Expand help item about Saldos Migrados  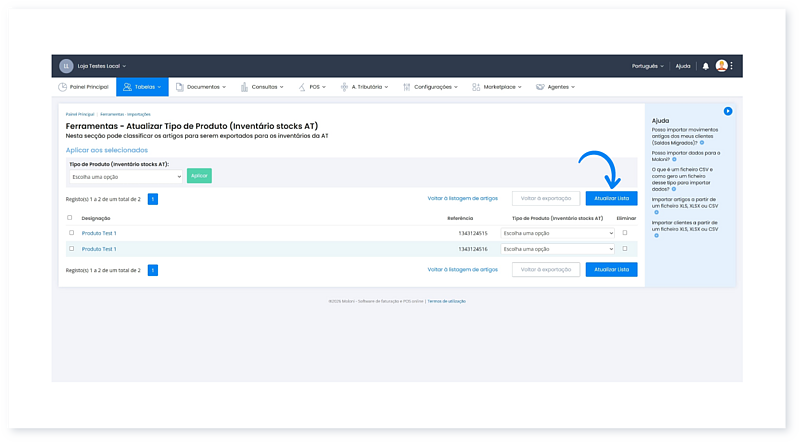[x=702, y=143]
